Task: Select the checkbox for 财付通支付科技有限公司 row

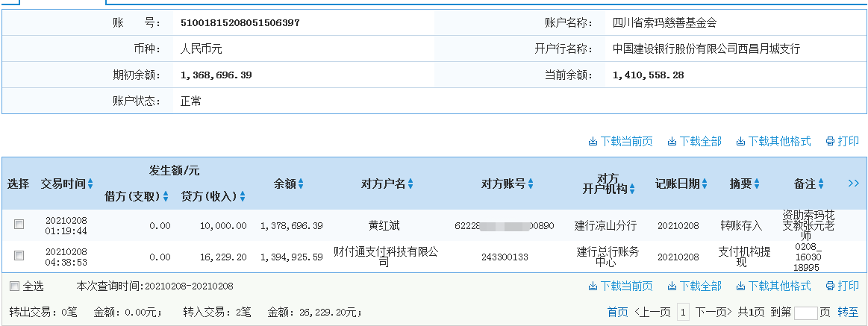Action: coord(19,256)
